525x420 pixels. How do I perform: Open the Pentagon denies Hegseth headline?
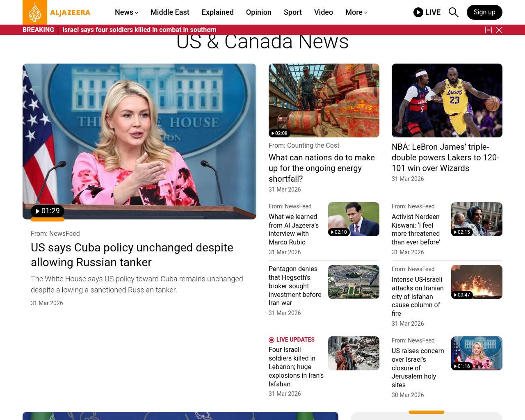[x=294, y=286]
